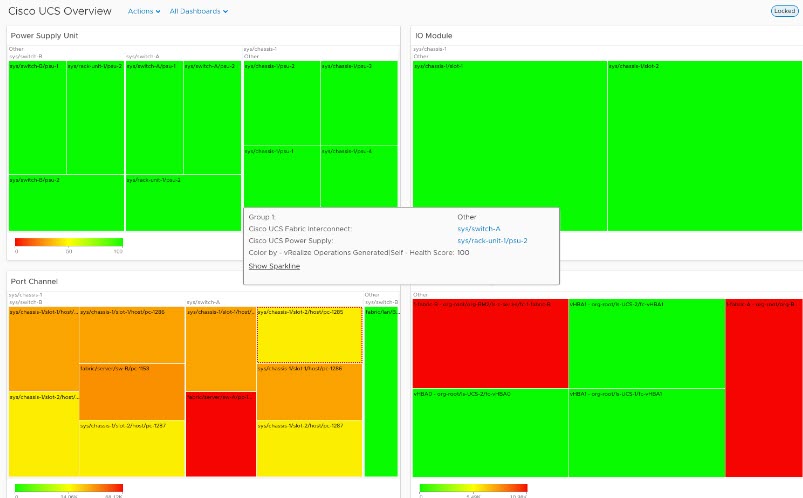The width and height of the screenshot is (803, 498).
Task: Click the Cisco UCS Overview dashboard title
Action: click(x=59, y=11)
